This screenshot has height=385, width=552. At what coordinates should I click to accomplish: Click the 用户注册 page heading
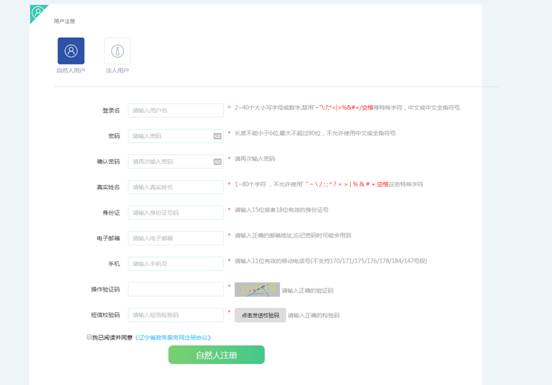tap(64, 21)
